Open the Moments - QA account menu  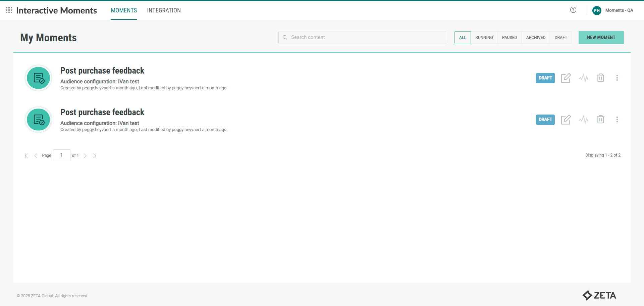(613, 10)
